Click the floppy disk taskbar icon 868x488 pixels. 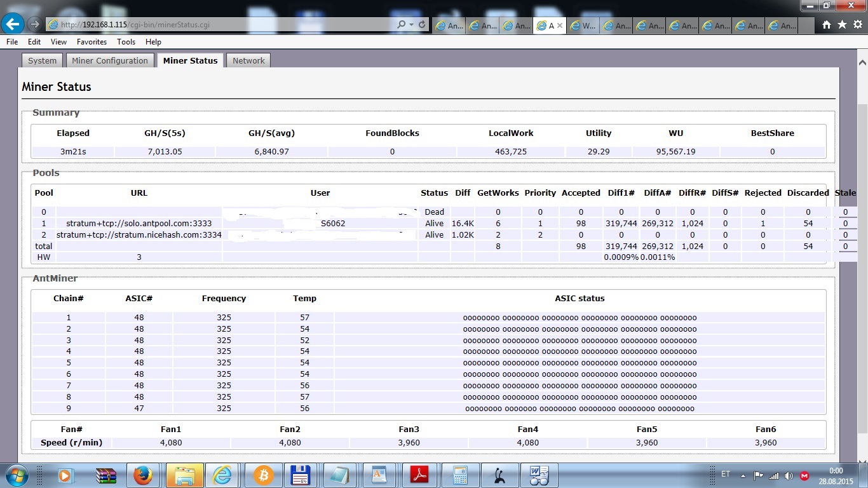pos(300,475)
